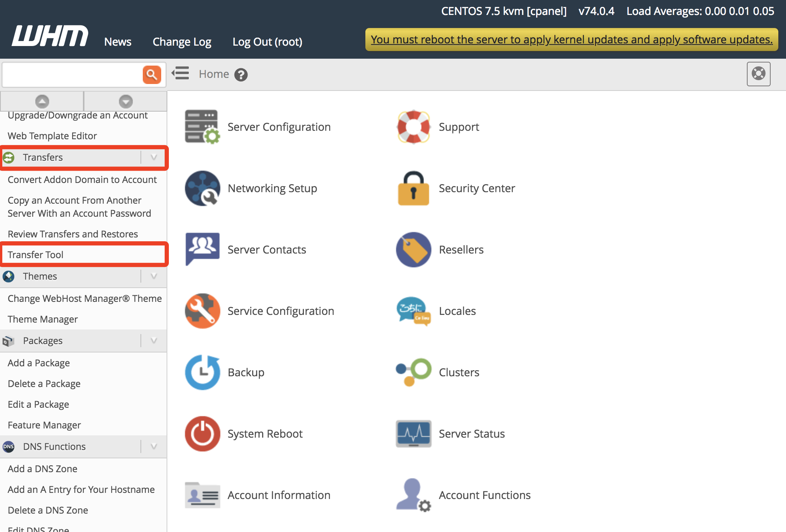Expand the Transfers section dropdown
The width and height of the screenshot is (786, 532).
pyautogui.click(x=153, y=157)
